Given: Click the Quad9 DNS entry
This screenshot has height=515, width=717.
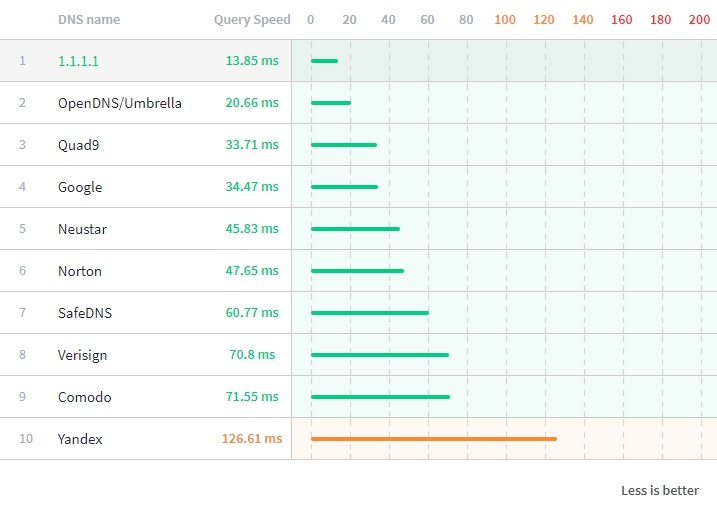Looking at the screenshot, I should point(79,145).
